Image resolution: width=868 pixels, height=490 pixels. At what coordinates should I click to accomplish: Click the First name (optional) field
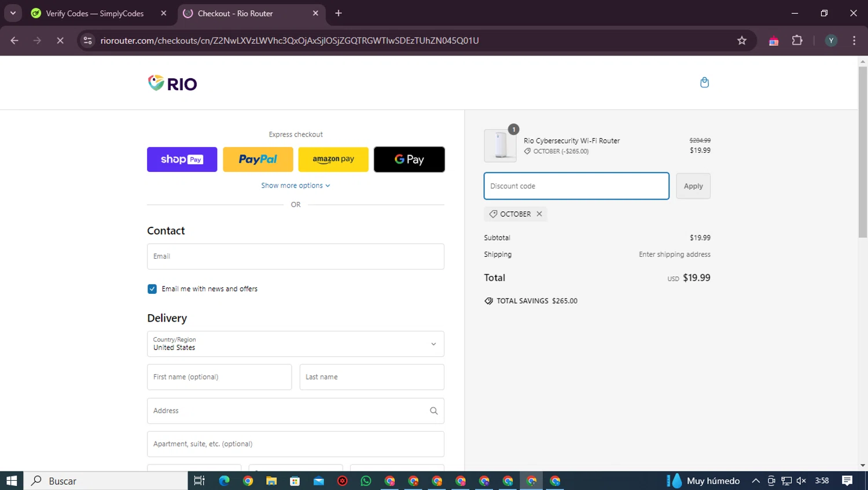tap(219, 377)
